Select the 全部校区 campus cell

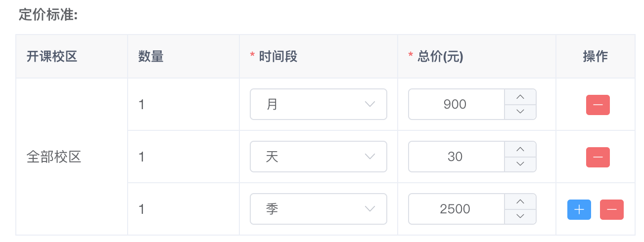coord(72,157)
